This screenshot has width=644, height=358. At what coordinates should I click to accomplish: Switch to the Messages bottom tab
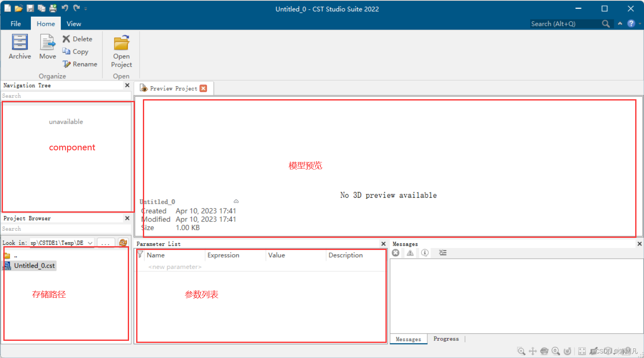point(409,339)
